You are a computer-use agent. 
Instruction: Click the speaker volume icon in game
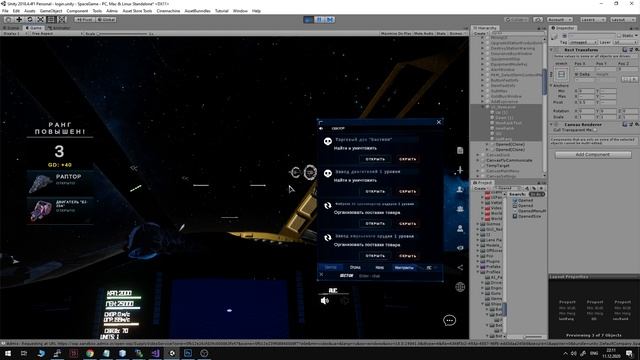point(325,301)
